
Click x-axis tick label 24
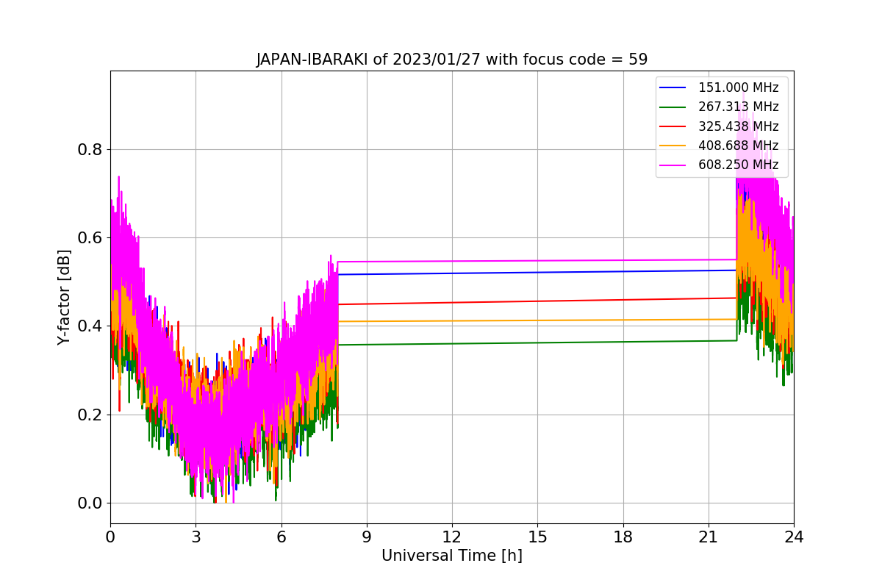(794, 537)
